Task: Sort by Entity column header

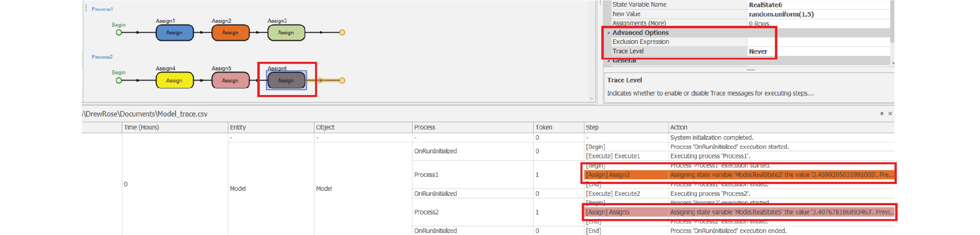Action: click(x=271, y=127)
